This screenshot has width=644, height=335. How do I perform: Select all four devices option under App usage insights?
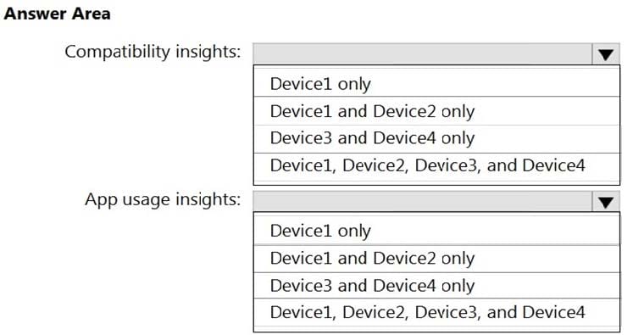coord(436,312)
